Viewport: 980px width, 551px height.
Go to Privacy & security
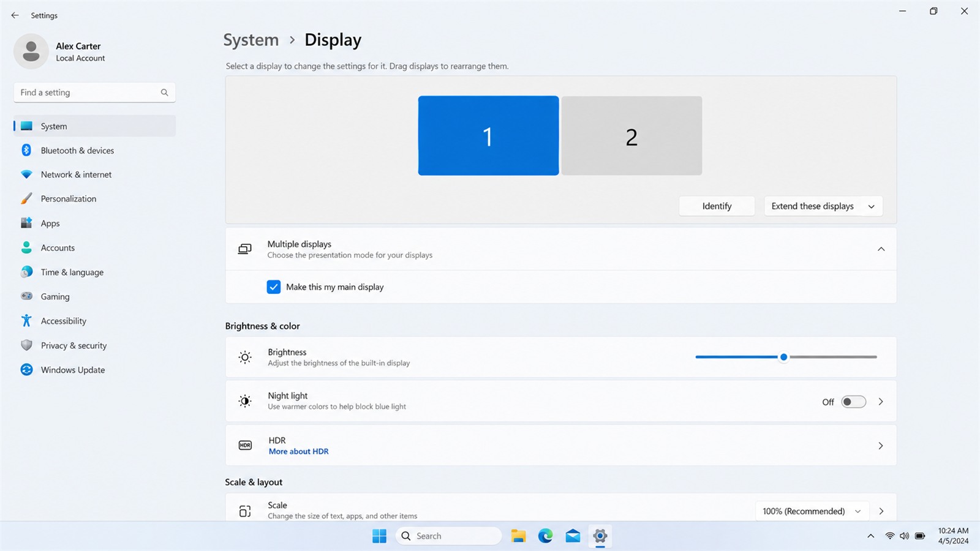click(x=94, y=345)
